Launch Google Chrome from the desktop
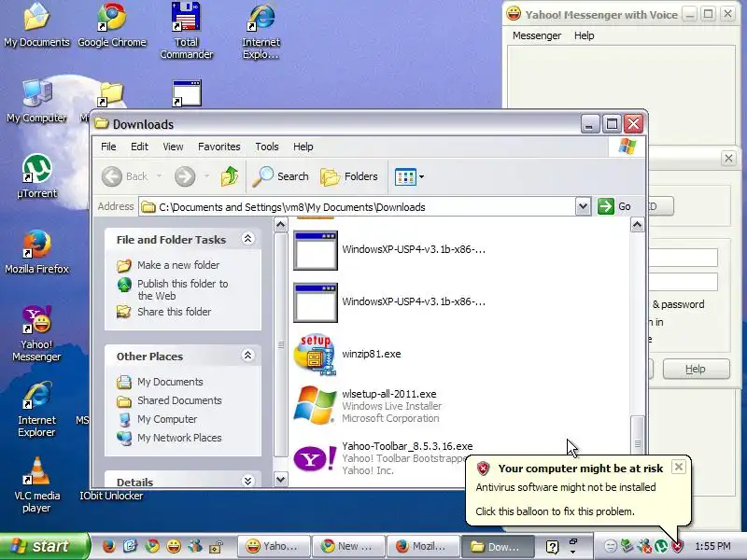The image size is (747, 560). coord(111,25)
